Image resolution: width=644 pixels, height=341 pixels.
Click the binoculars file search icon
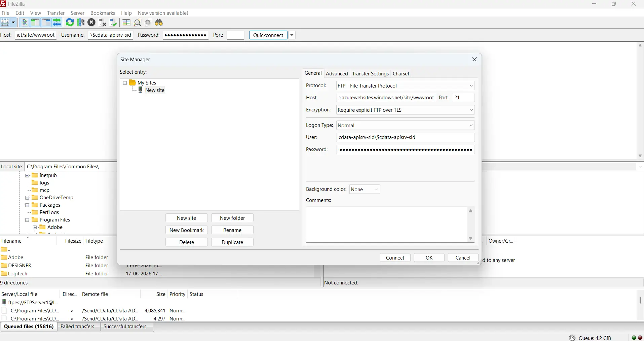pos(159,23)
